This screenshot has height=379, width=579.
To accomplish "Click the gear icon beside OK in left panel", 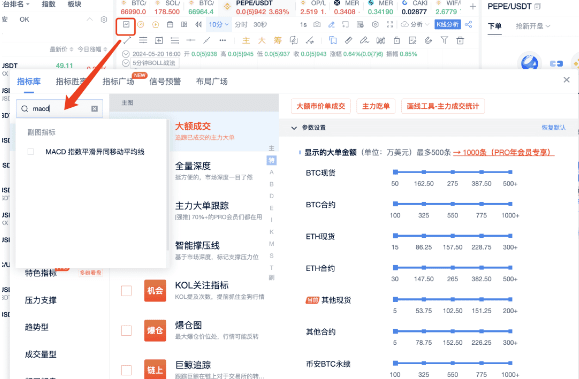I will tap(104, 19).
